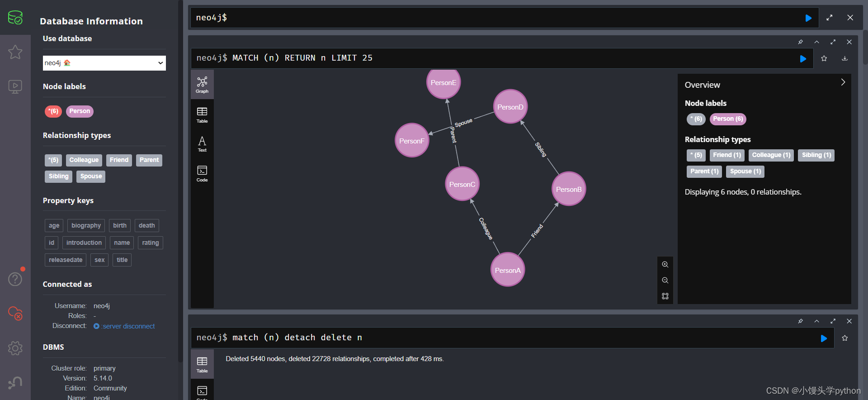Viewport: 868px width, 400px height.
Task: Save MATCH query as favorite star
Action: click(824, 58)
